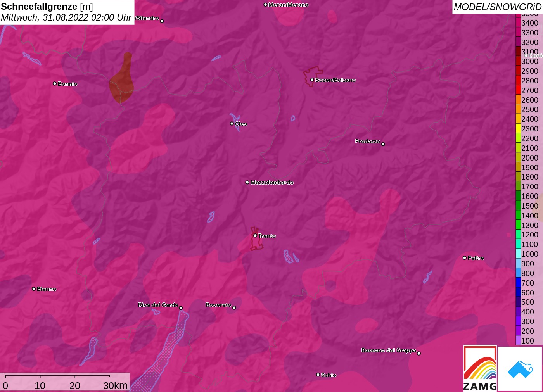Select the '1200' legend value

click(530, 235)
